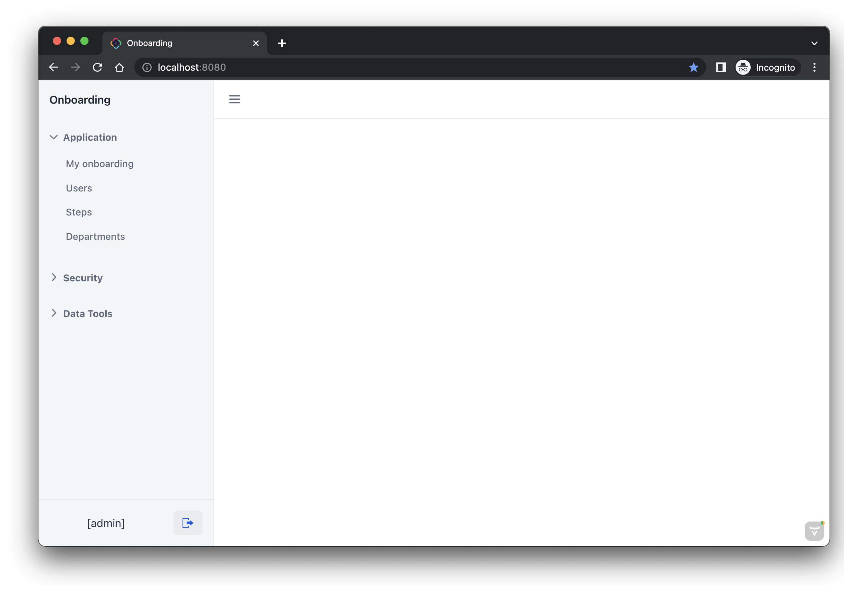Click the Incognito profile button
The width and height of the screenshot is (868, 597).
pos(767,67)
